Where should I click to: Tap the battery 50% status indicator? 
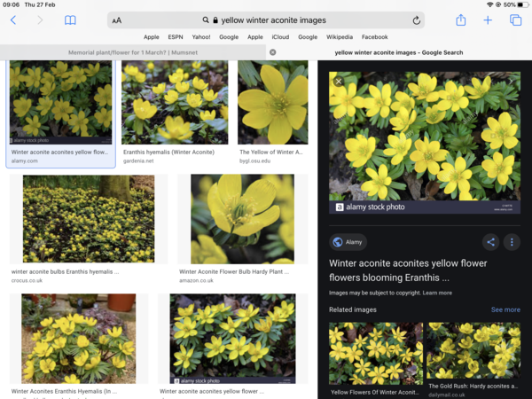pyautogui.click(x=514, y=4)
